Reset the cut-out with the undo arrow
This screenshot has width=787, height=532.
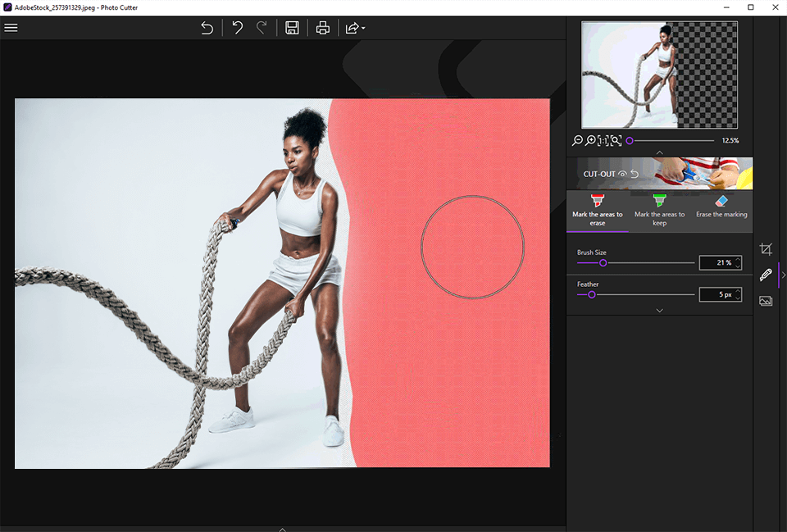635,175
